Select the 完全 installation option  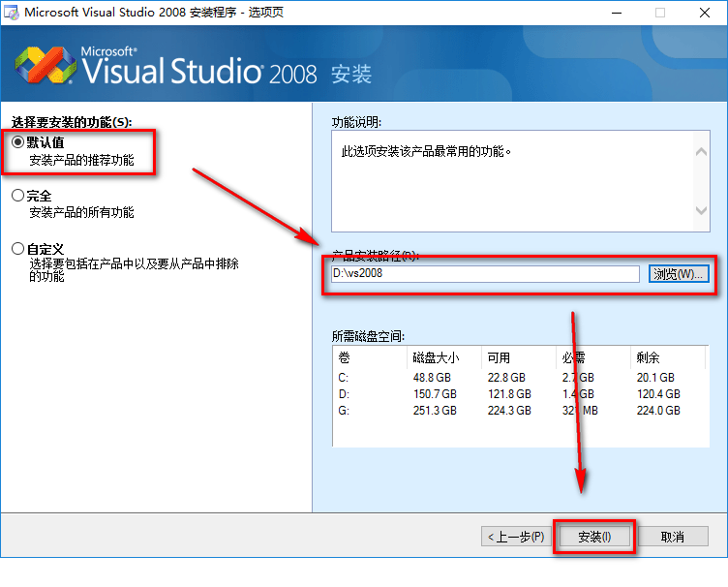(x=17, y=196)
